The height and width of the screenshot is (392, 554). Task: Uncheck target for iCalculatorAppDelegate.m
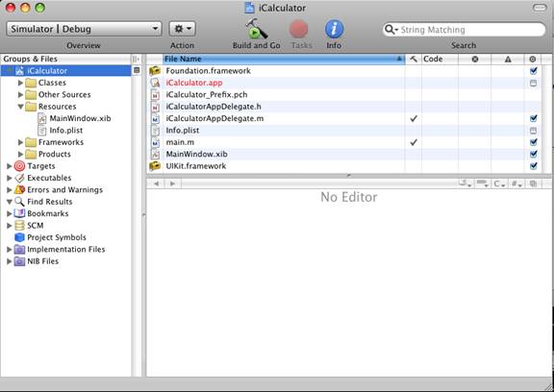click(x=534, y=118)
